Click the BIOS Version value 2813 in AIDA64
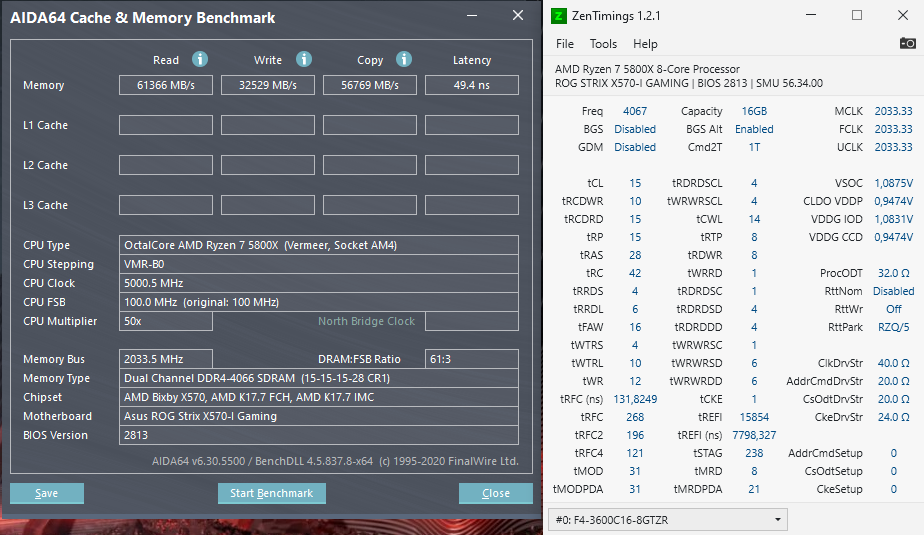The width and height of the screenshot is (924, 535). point(319,435)
